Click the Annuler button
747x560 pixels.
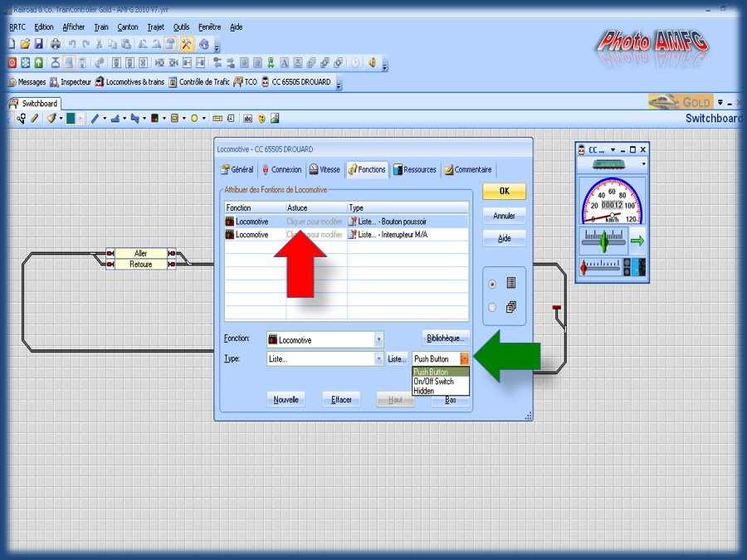click(504, 216)
